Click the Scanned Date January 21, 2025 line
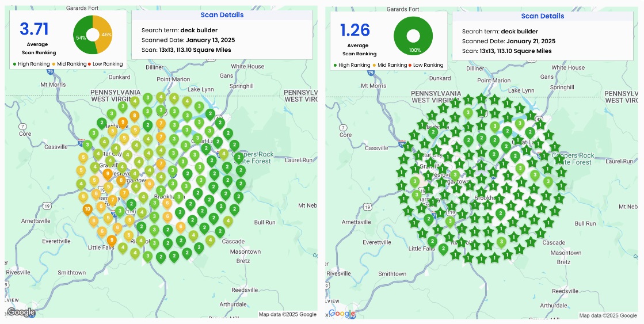Screen dimensions: 644x324 508,41
